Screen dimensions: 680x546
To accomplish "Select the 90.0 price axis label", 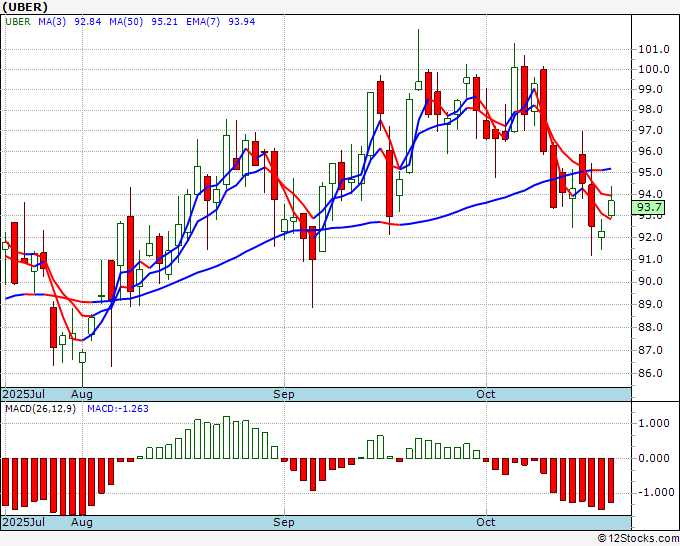I will pos(650,281).
